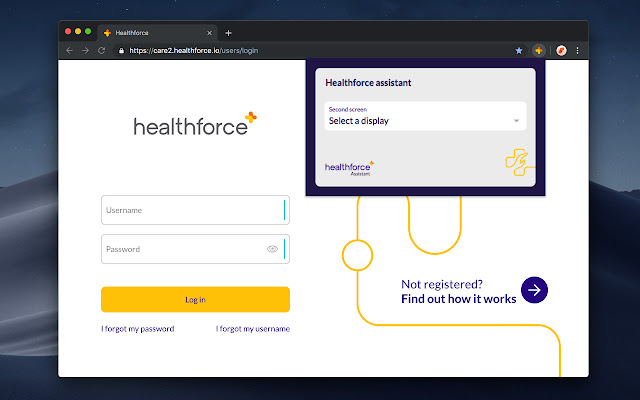Image resolution: width=640 pixels, height=400 pixels.
Task: Open a new browser tab
Action: [228, 33]
